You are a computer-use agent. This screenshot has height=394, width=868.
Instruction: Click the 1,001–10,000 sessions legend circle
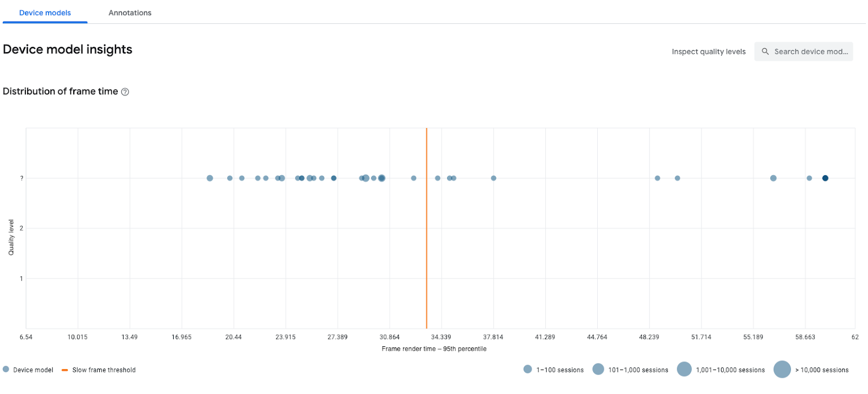[684, 370]
